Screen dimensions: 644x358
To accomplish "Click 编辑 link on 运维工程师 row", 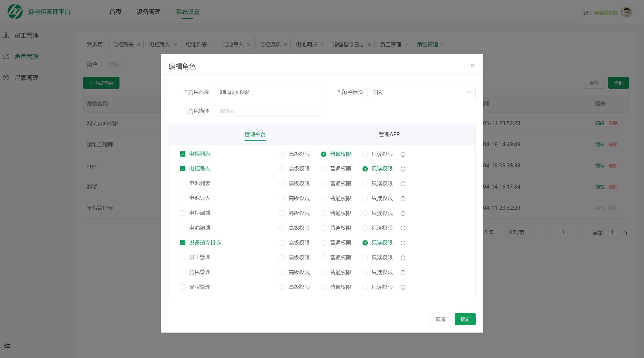I will tap(600, 144).
